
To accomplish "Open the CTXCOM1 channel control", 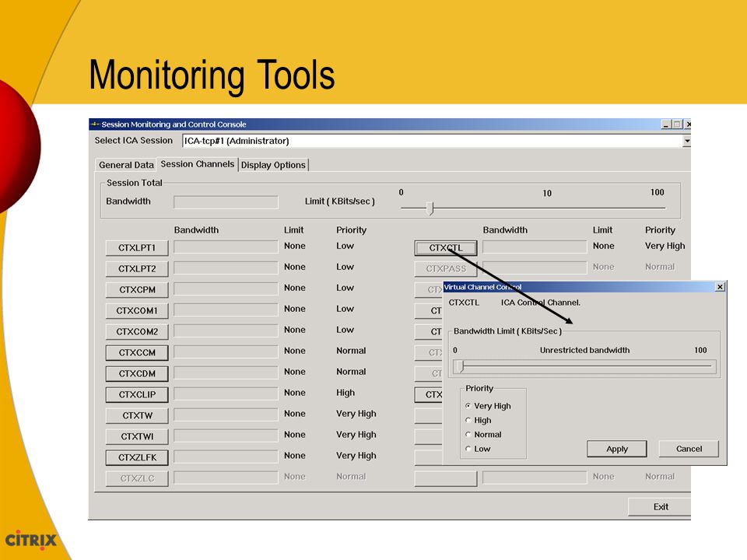I will tap(137, 311).
